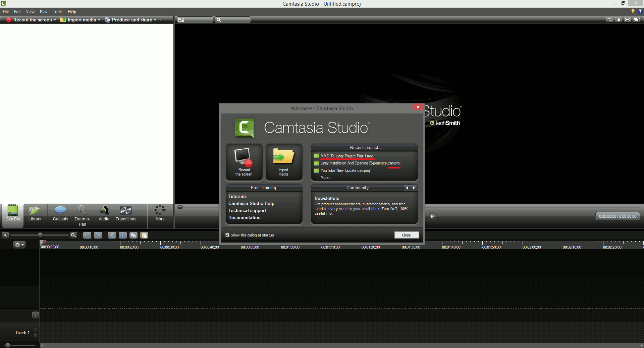Open YouTube New Update.camproj recent project

point(345,171)
